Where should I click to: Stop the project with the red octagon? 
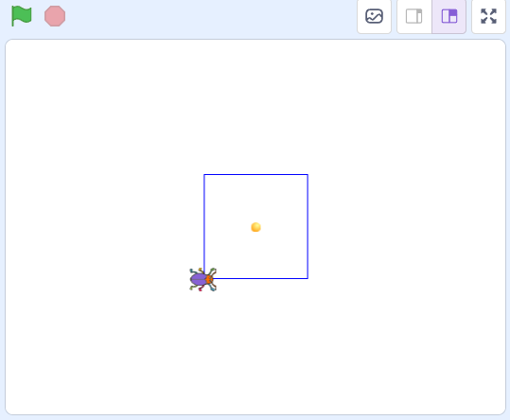55,16
